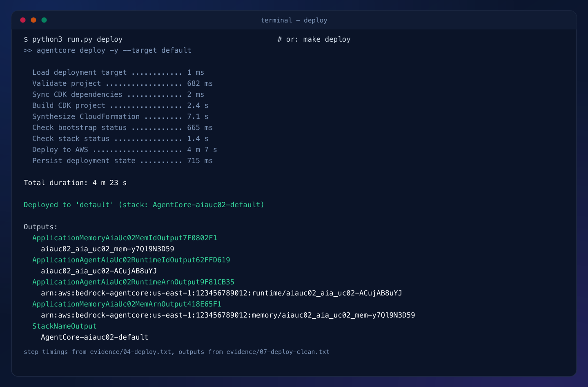
Task: Select the 'Synthesize CloudFormation' 7.1 s row
Action: click(120, 116)
